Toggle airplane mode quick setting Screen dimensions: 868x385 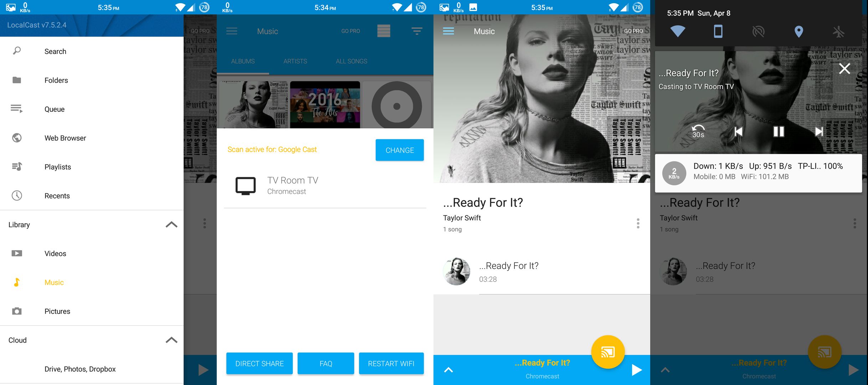tap(839, 31)
